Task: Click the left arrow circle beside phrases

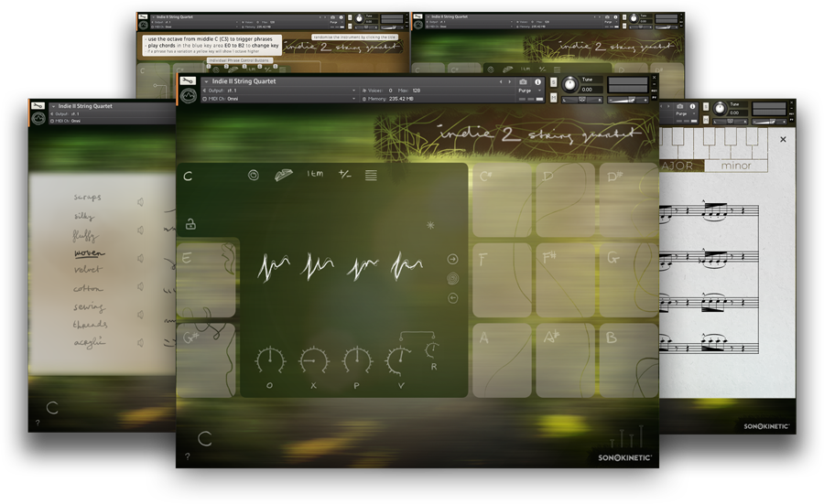Action: tap(452, 298)
